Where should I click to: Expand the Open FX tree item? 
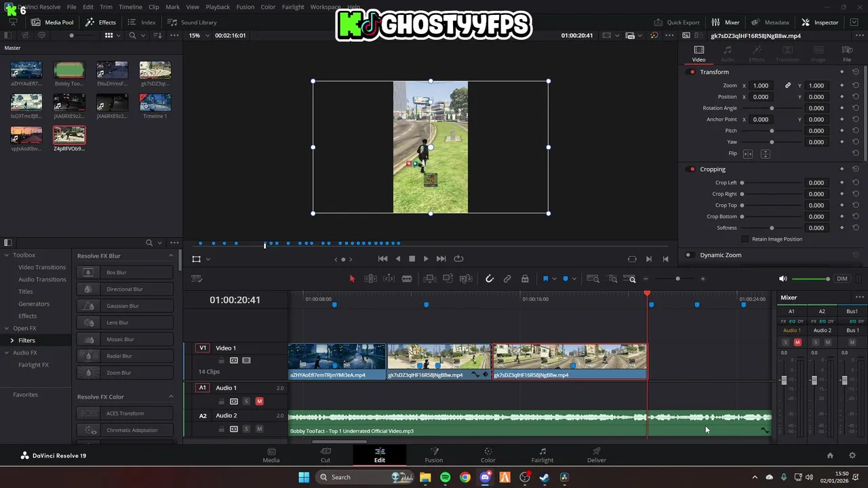click(x=6, y=328)
